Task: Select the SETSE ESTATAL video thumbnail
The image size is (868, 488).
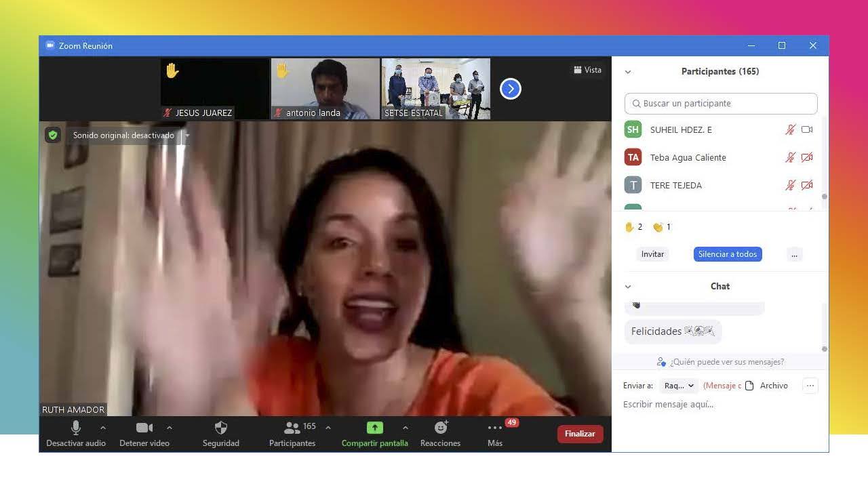Action: (x=436, y=89)
